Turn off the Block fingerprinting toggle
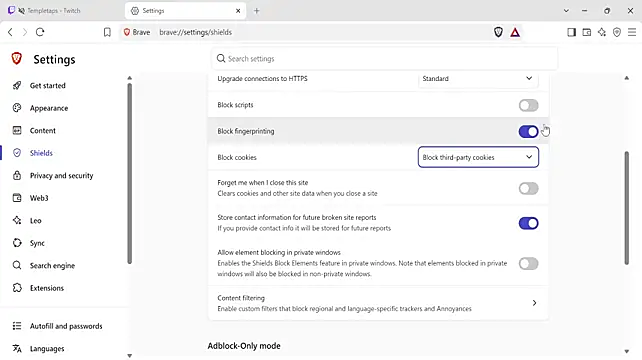The height and width of the screenshot is (360, 642). pyautogui.click(x=528, y=131)
